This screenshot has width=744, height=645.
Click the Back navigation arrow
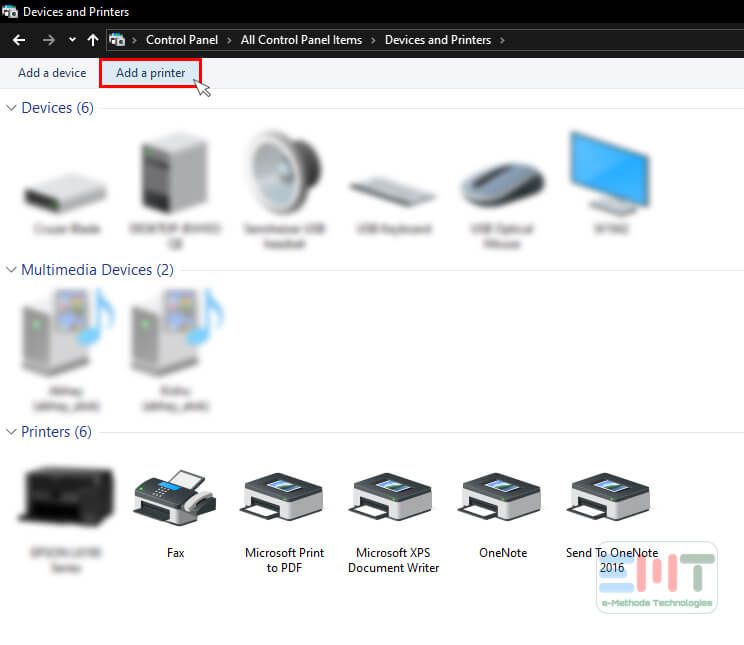tap(19, 40)
